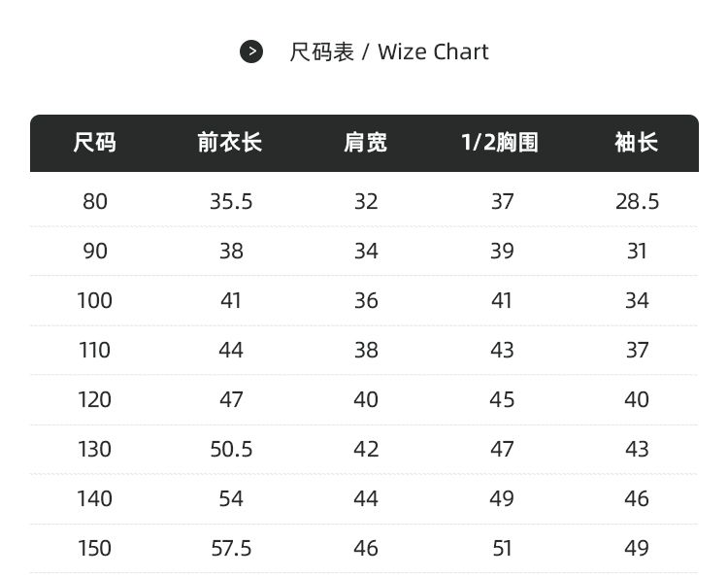Select size 120 row label
Image resolution: width=728 pixels, height=577 pixels.
tap(95, 400)
